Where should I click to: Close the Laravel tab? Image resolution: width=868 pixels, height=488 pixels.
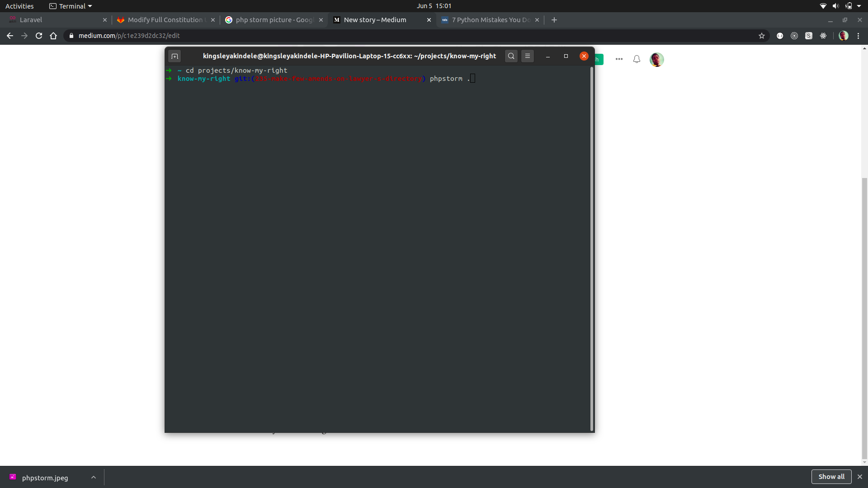click(105, 20)
